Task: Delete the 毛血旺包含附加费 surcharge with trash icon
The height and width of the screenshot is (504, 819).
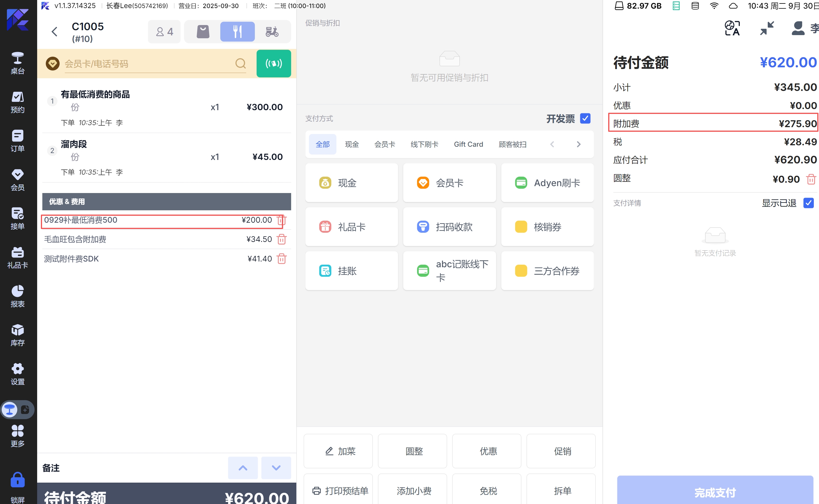Action: pos(282,239)
